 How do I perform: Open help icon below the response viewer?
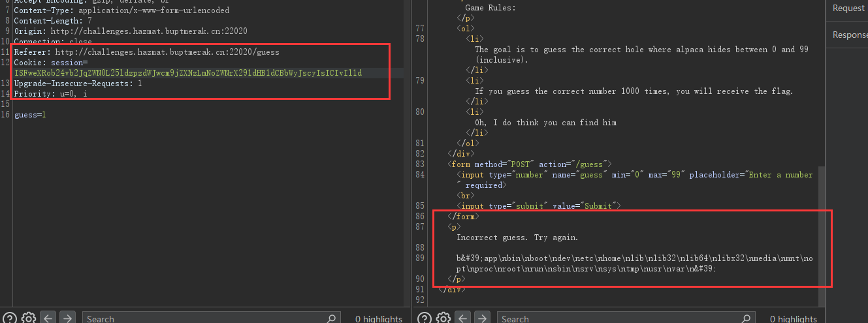(424, 318)
